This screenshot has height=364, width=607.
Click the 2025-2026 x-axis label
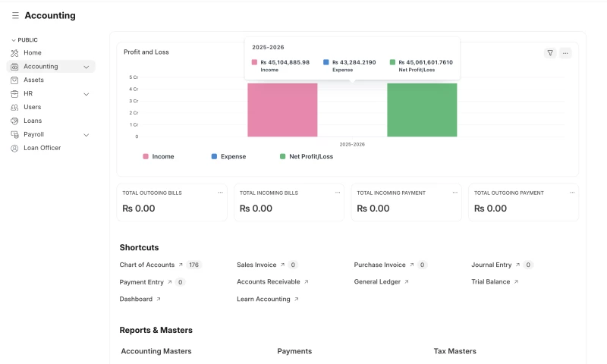pos(352,144)
